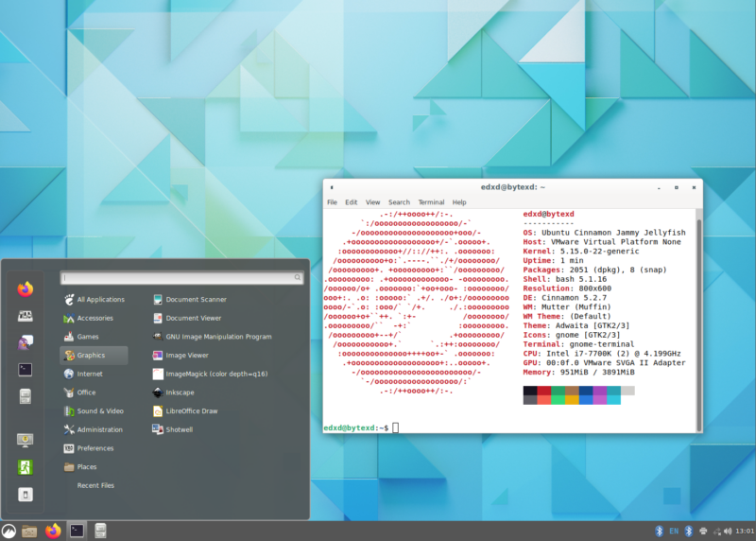Select the Administration category
The image size is (756, 541).
[94, 430]
